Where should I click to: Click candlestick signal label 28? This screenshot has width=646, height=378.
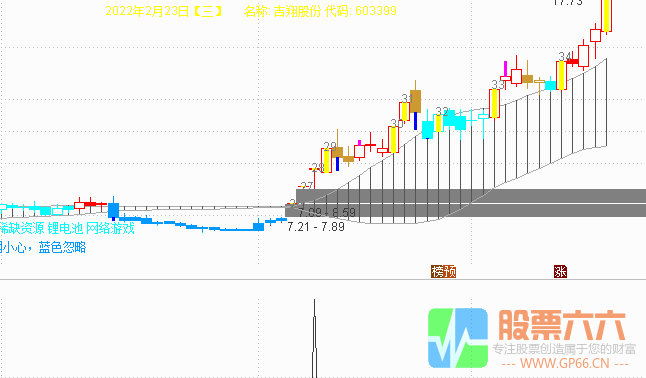pos(318,167)
